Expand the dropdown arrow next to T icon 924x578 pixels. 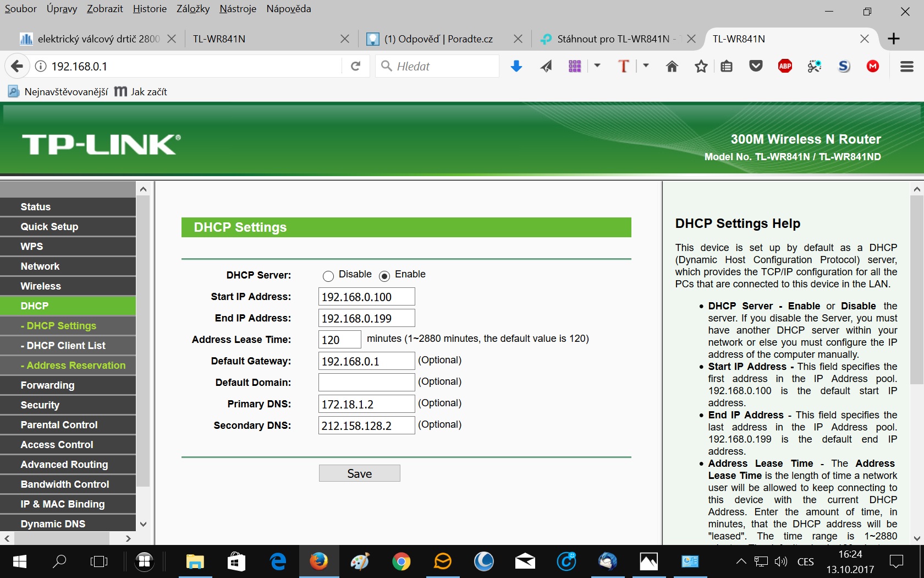pos(646,66)
